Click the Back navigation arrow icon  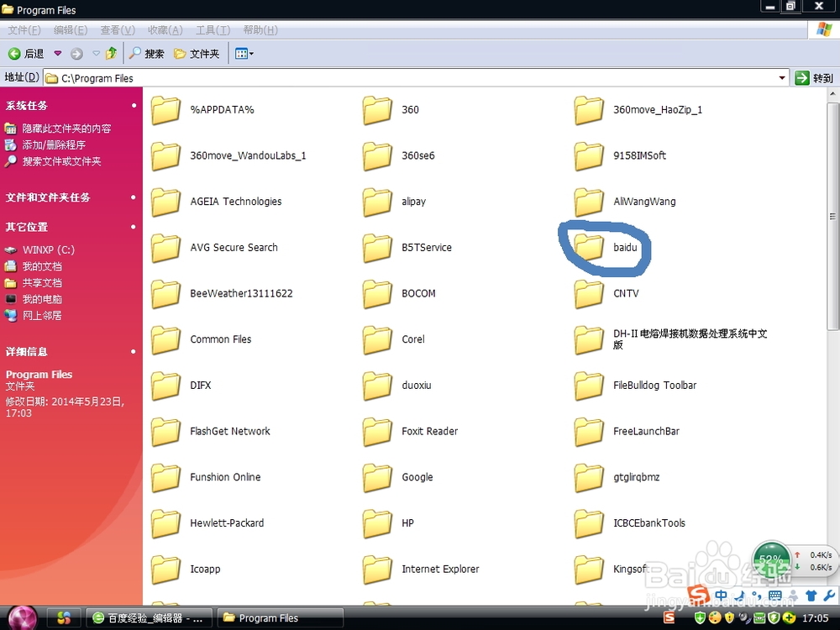coord(14,54)
